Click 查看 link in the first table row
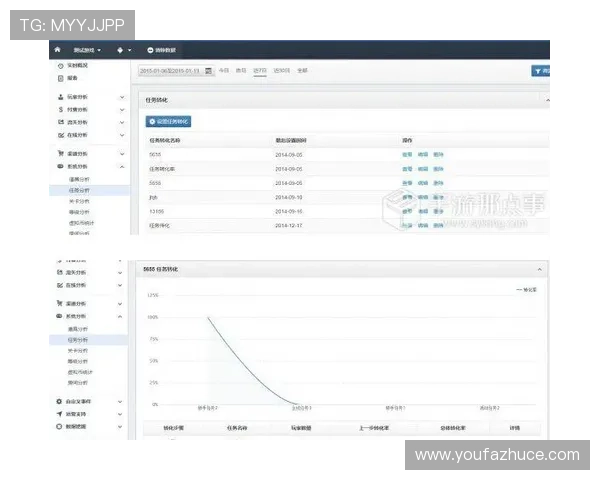Image resolution: width=600 pixels, height=480 pixels. [x=407, y=155]
